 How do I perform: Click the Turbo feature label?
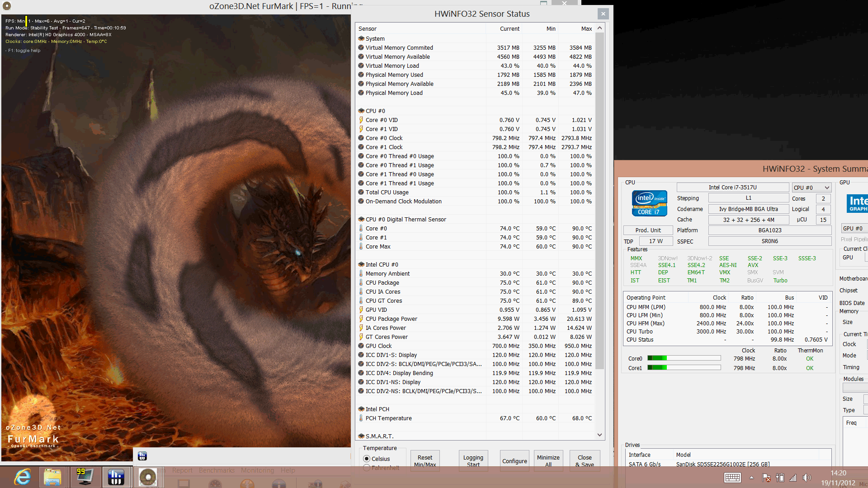[x=780, y=281]
